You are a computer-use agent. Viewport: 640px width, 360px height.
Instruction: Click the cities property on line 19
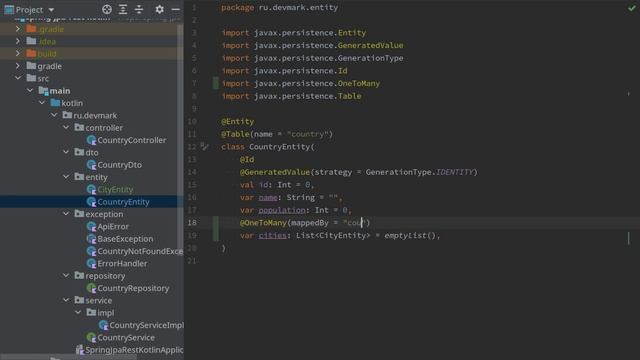pyautogui.click(x=272, y=235)
